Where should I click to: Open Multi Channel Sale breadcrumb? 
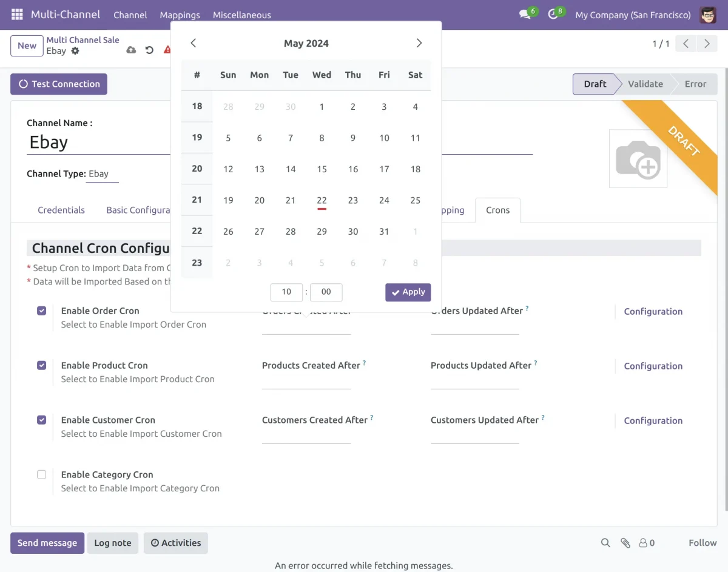83,40
